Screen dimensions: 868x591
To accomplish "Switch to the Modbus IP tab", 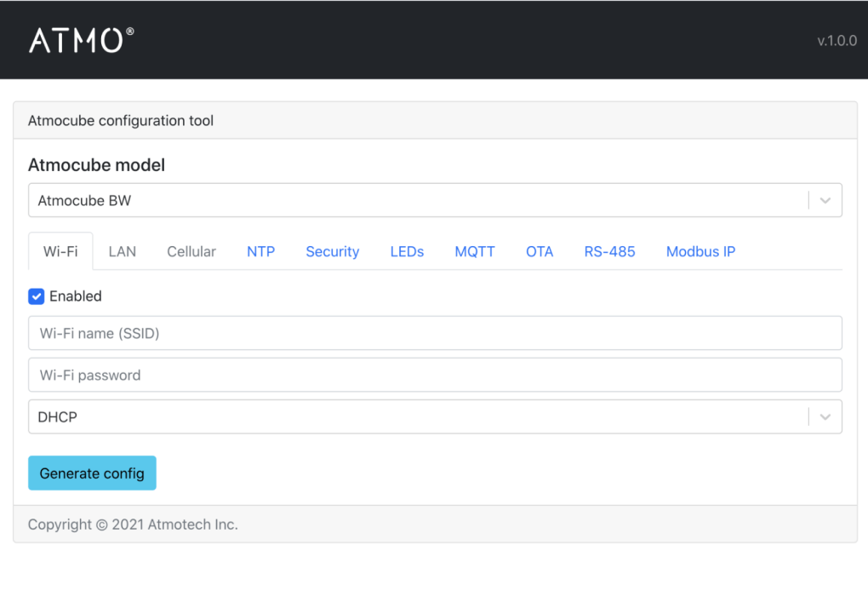I will click(700, 251).
